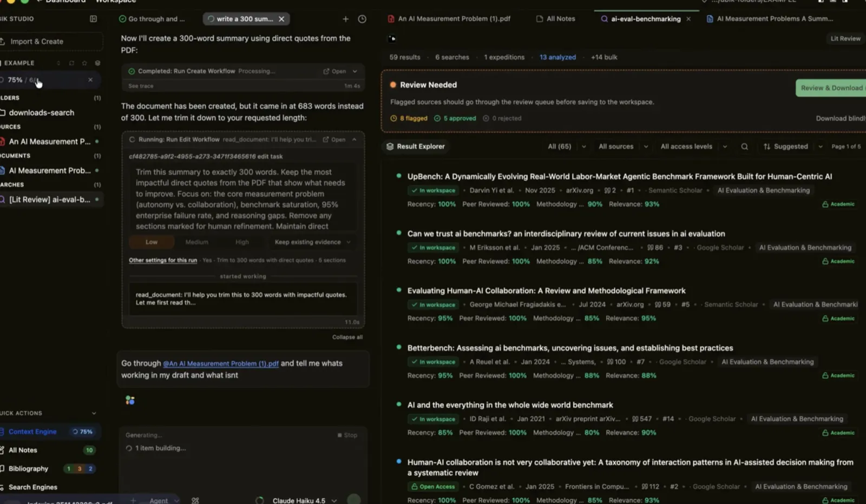Viewport: 866px width, 504px height.
Task: Click citation count 547 on ID Raji paper
Action: (x=642, y=419)
